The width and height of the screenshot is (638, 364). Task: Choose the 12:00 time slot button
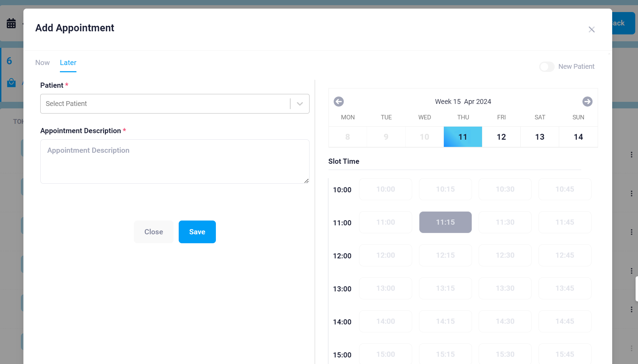386,255
